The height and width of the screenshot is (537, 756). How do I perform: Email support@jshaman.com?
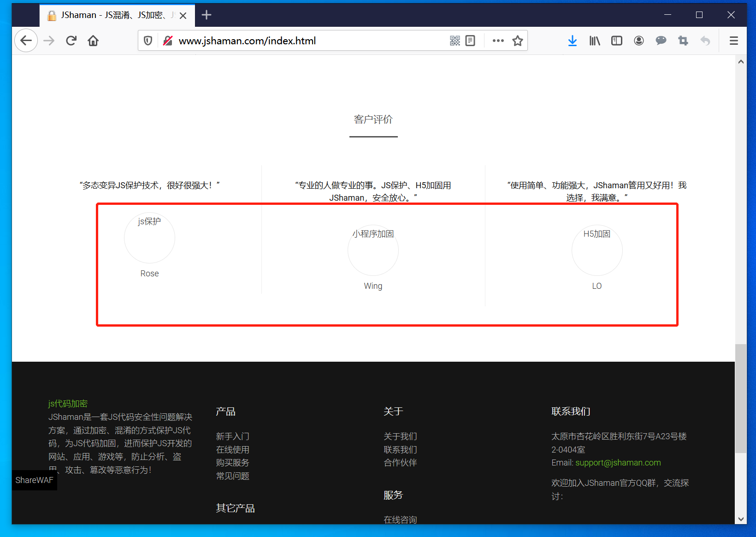point(618,463)
